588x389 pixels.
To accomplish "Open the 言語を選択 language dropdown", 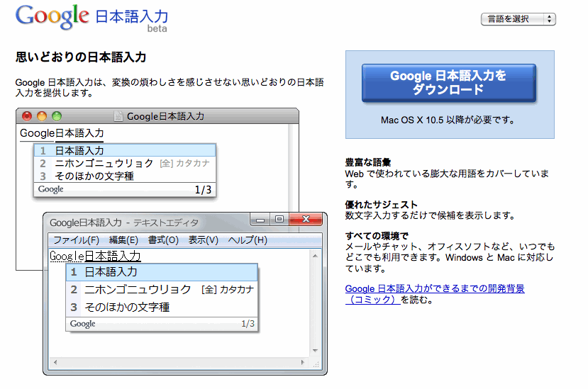I will point(518,19).
